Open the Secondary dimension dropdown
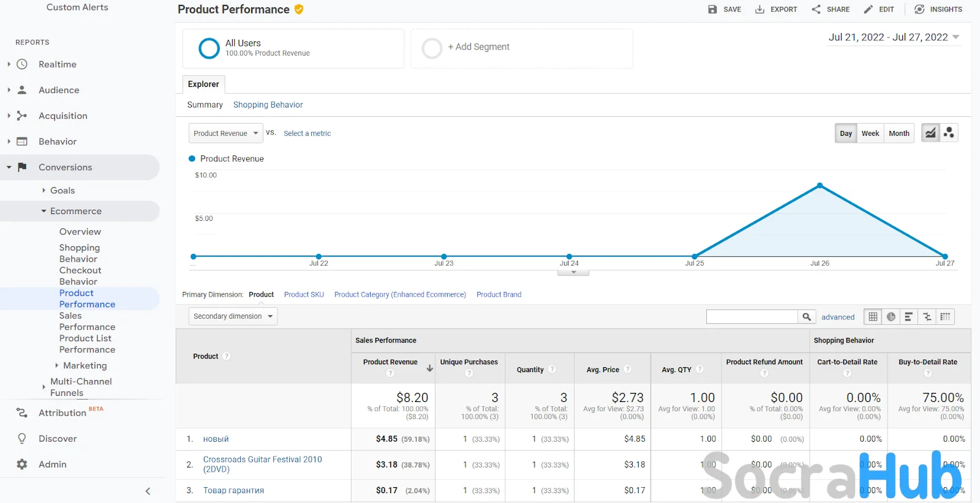The height and width of the screenshot is (503, 980). point(233,316)
